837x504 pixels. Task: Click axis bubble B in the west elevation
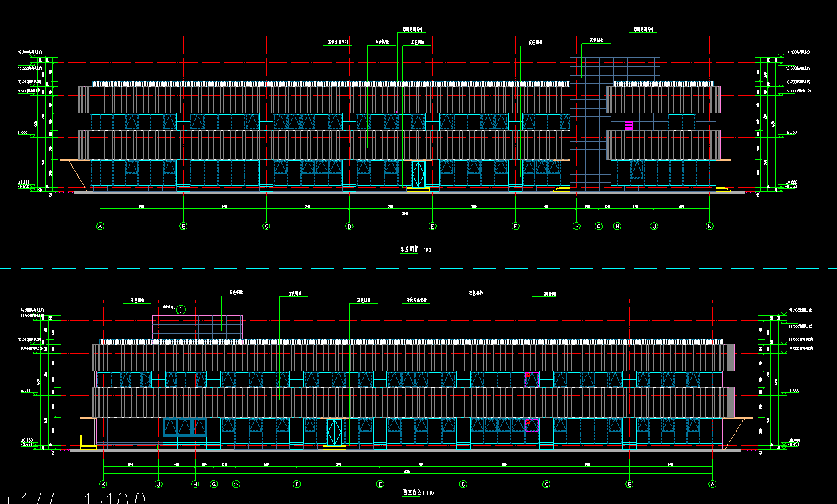click(x=629, y=484)
